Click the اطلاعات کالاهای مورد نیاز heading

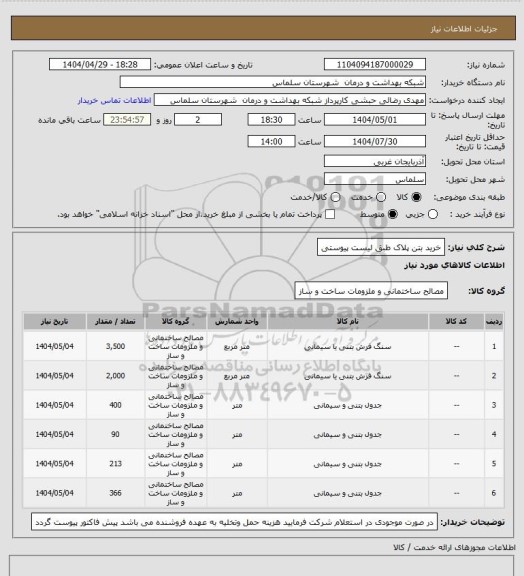coord(455,265)
